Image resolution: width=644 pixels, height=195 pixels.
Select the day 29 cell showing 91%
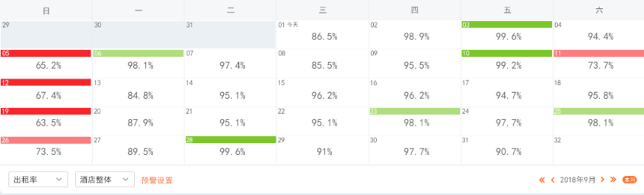click(323, 150)
